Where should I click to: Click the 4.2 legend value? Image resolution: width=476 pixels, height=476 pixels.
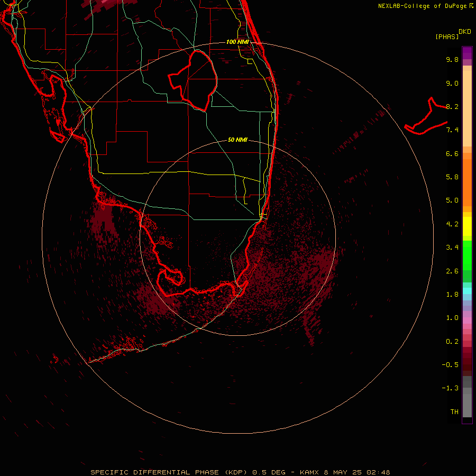[x=452, y=224]
